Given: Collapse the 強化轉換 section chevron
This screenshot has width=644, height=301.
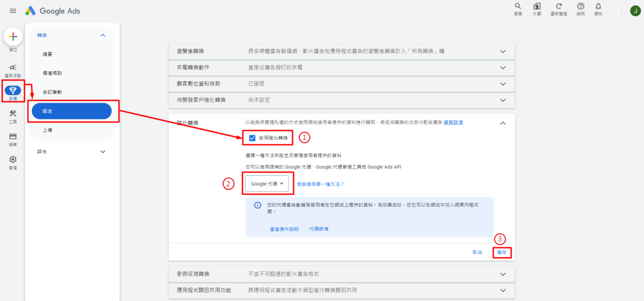Looking at the screenshot, I should (x=503, y=123).
